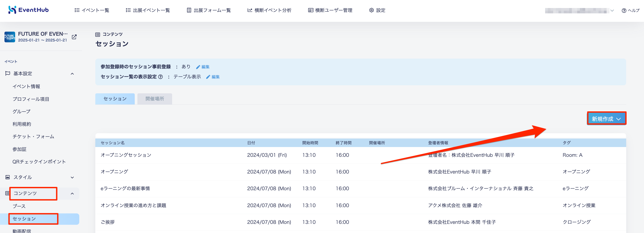Open 利用規約 in sidebar

pos(22,124)
